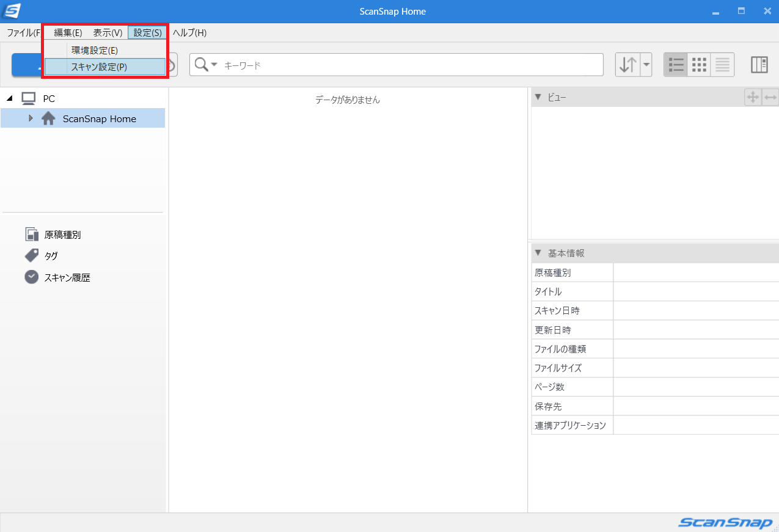Switch to the detailed lines view

(x=723, y=65)
